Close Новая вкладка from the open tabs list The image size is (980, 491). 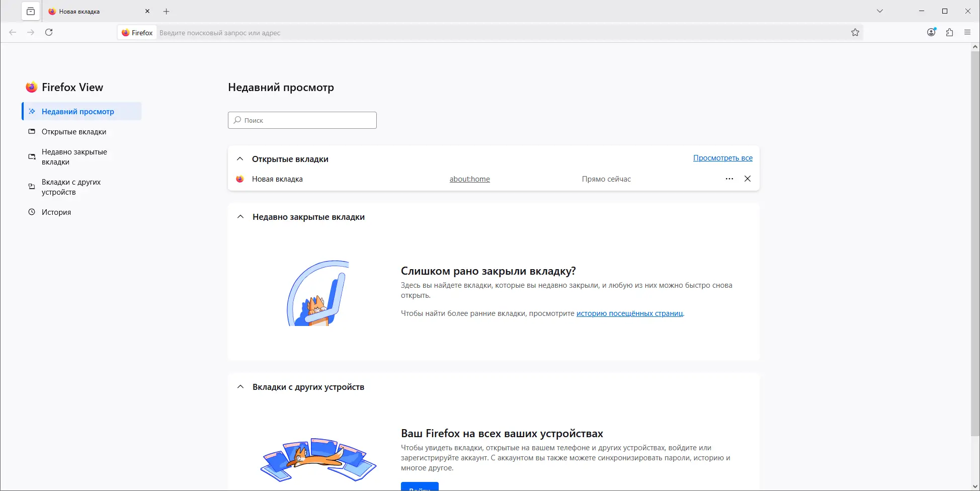748,179
